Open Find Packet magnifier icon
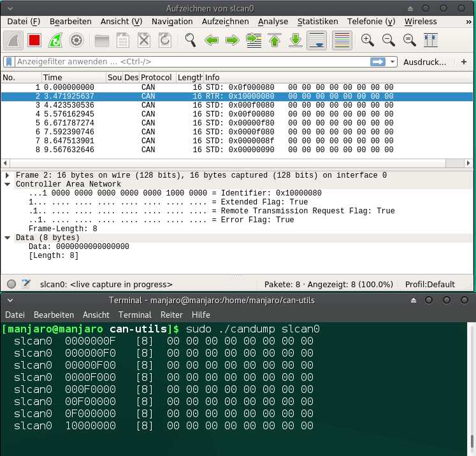This screenshot has width=476, height=456. 191,40
